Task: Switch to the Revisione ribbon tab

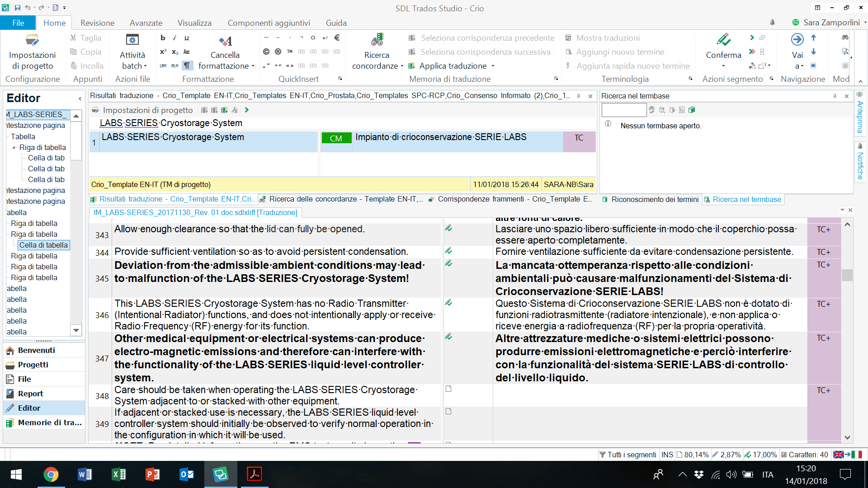Action: click(x=97, y=23)
